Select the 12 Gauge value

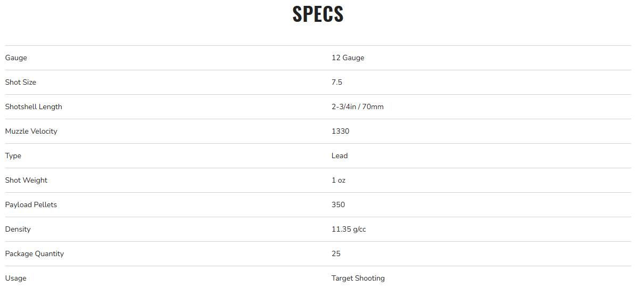click(348, 58)
